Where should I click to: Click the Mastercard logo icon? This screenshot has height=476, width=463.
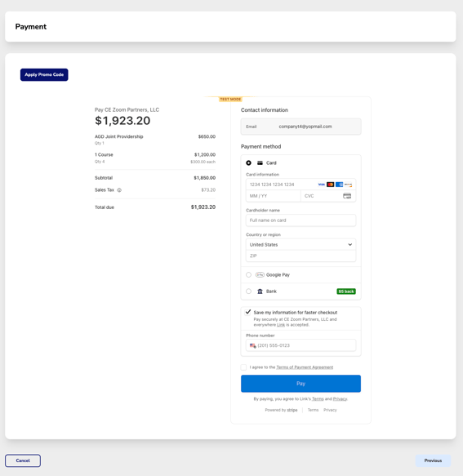pyautogui.click(x=331, y=185)
